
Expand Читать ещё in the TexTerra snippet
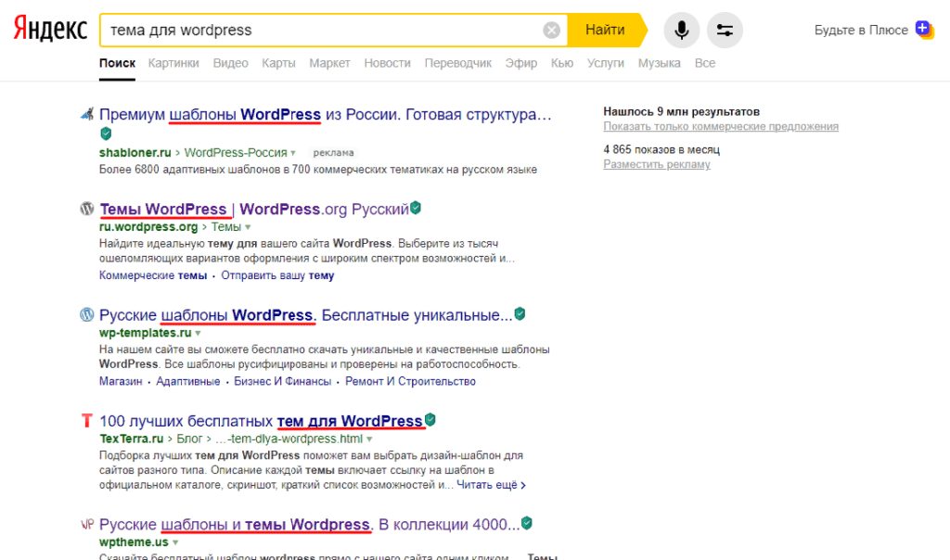[492, 485]
